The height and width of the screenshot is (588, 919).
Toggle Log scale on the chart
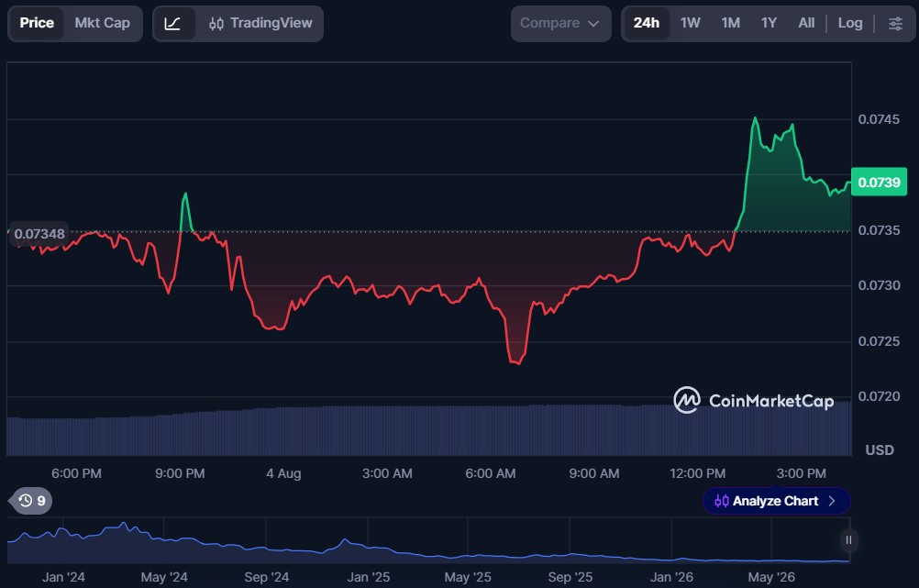tap(850, 24)
